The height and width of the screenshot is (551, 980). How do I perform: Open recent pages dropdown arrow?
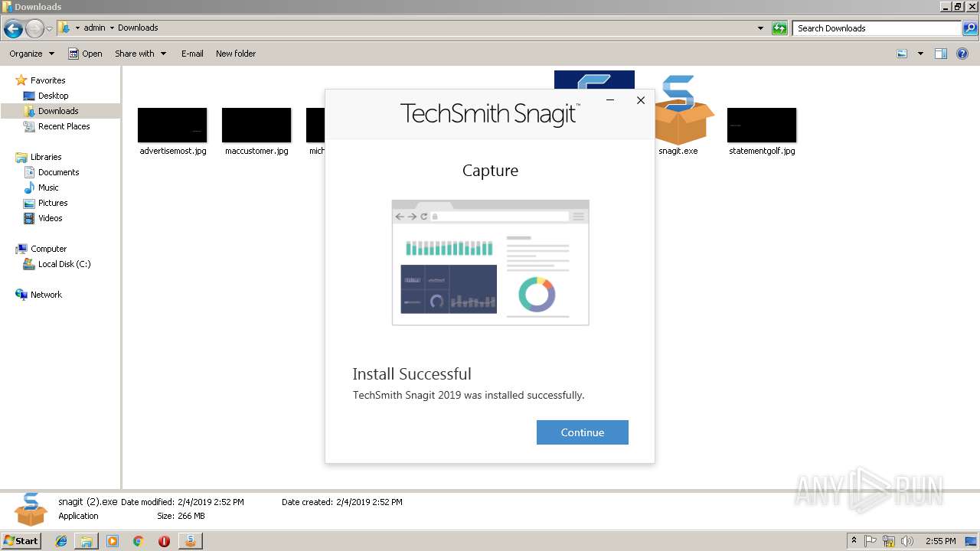50,28
